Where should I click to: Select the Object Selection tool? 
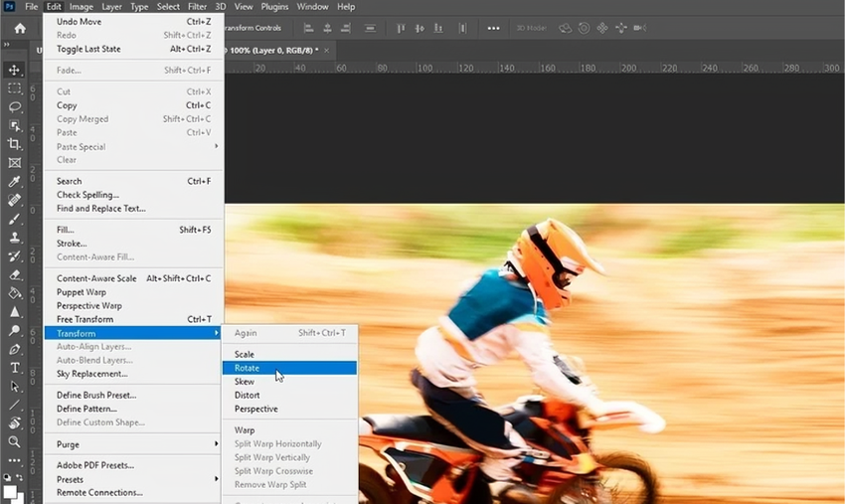point(15,125)
